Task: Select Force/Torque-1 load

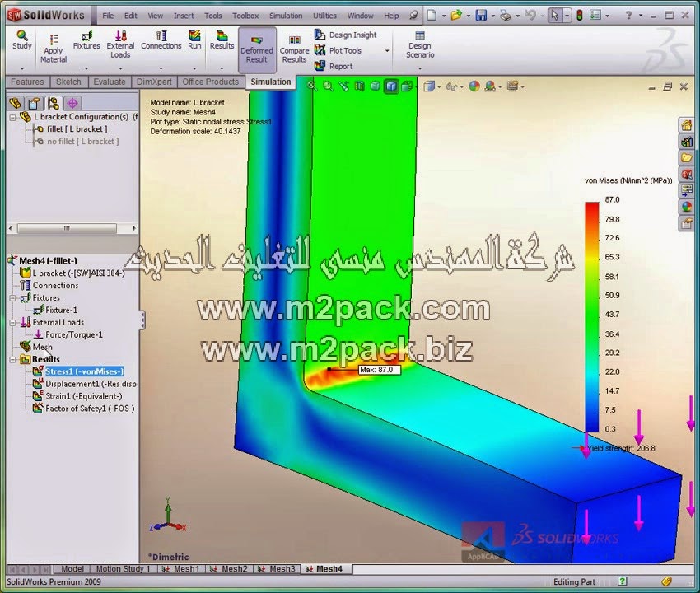Action: tap(74, 334)
